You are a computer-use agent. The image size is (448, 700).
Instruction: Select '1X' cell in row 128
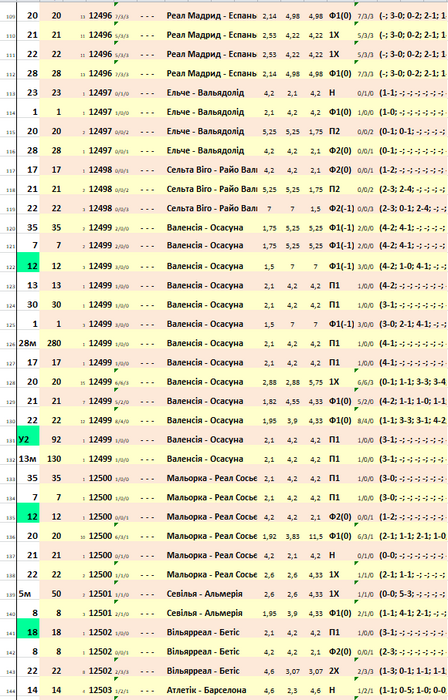[334, 382]
